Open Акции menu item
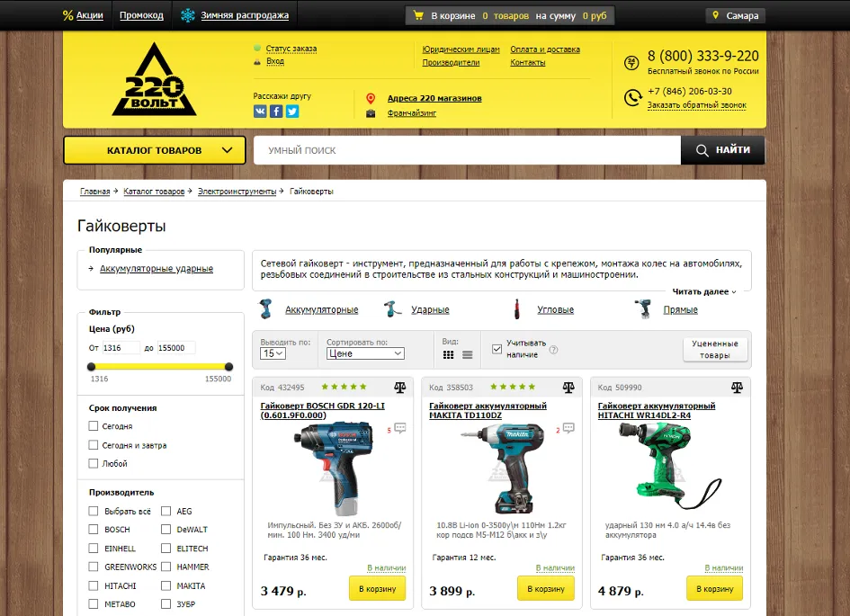 (x=89, y=15)
